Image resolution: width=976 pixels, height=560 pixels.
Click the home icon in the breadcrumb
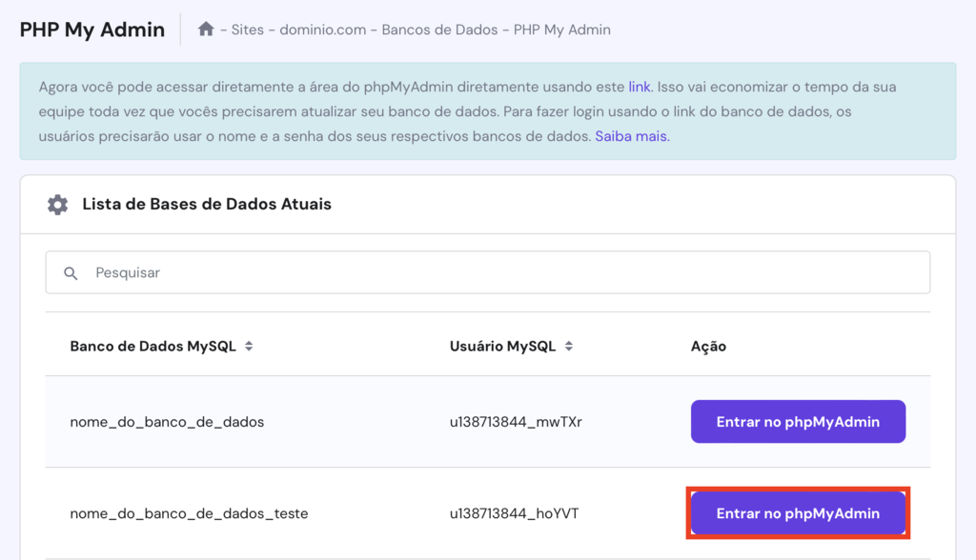(206, 30)
